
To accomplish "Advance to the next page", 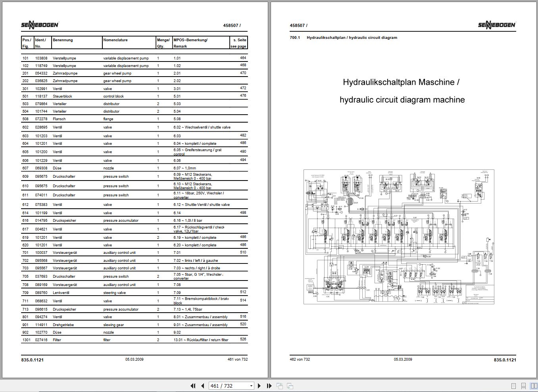I will (x=259, y=386).
